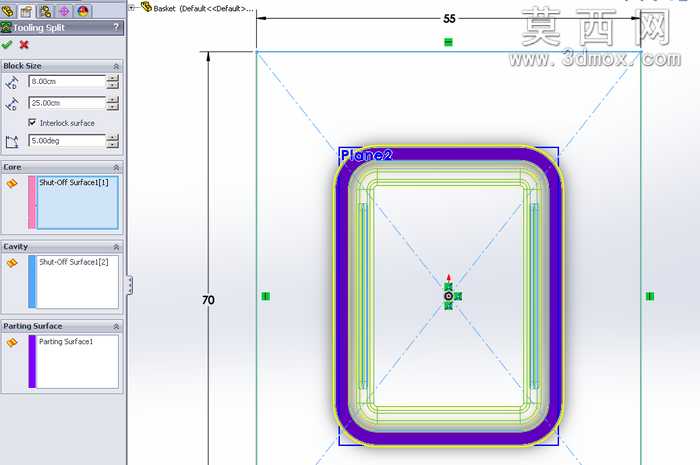Screen dimensions: 700x465
Task: Click the Tooling Split title icon
Action: (6, 27)
